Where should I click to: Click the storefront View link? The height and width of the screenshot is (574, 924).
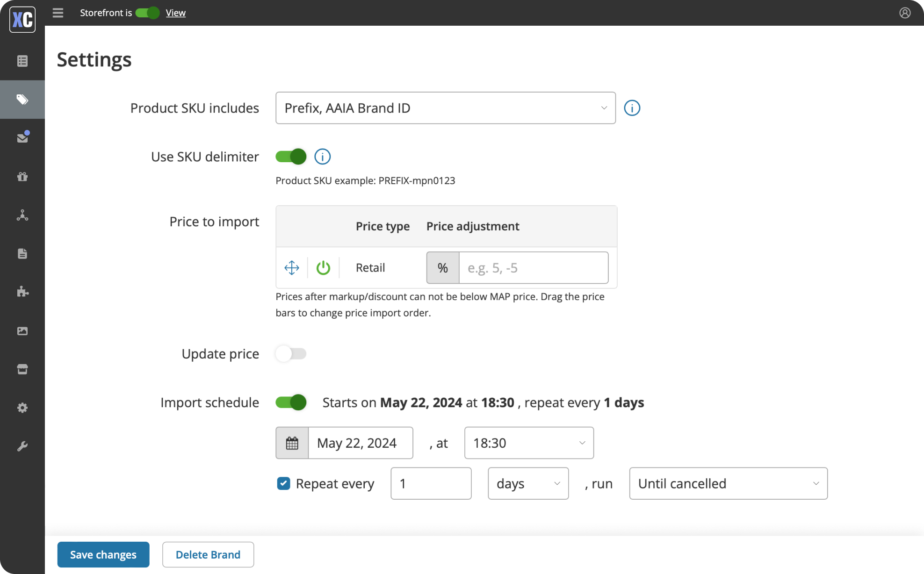pyautogui.click(x=175, y=13)
